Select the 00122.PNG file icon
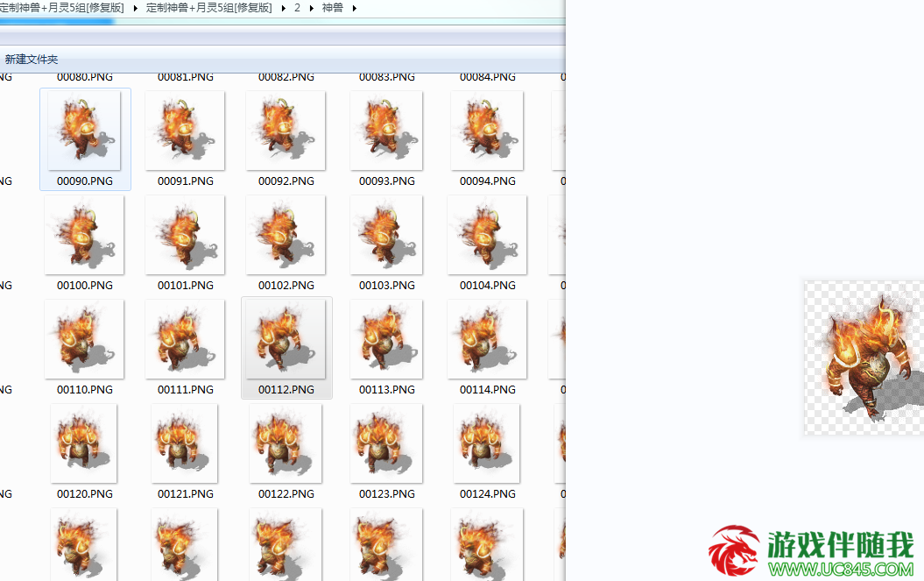 click(286, 443)
